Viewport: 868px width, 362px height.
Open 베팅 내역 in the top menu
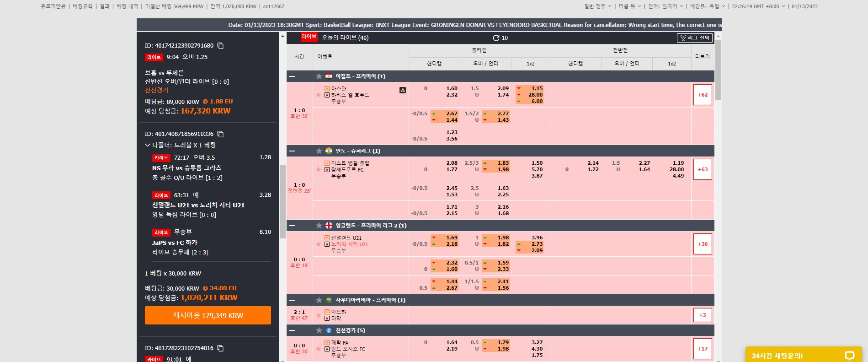click(x=127, y=6)
